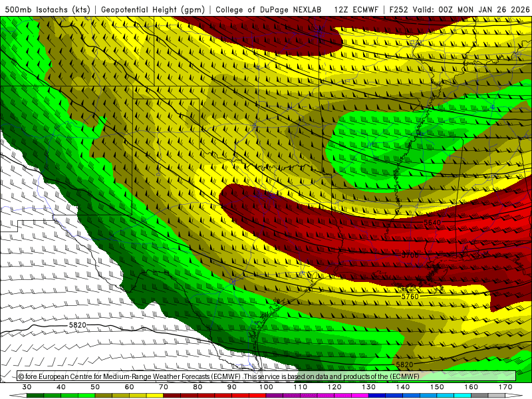Select the 170 value on the color scale
Viewport: 532px width, 399px height.
505,387
